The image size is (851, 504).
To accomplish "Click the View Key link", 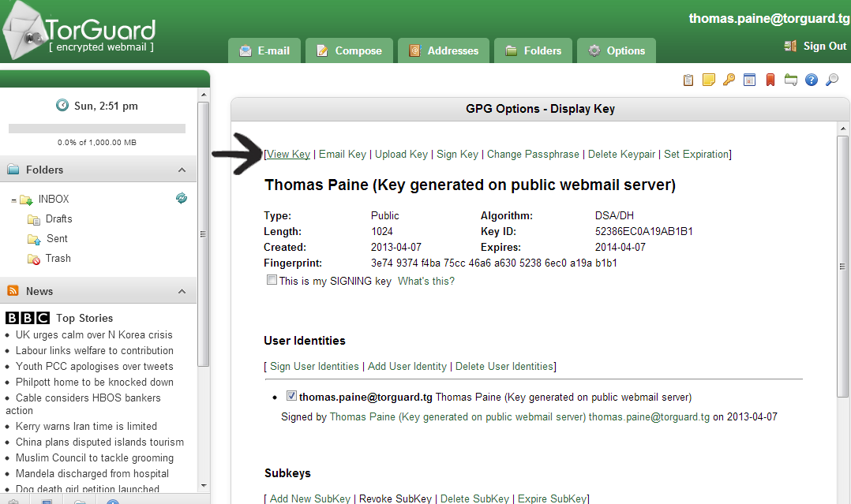I will coord(289,154).
